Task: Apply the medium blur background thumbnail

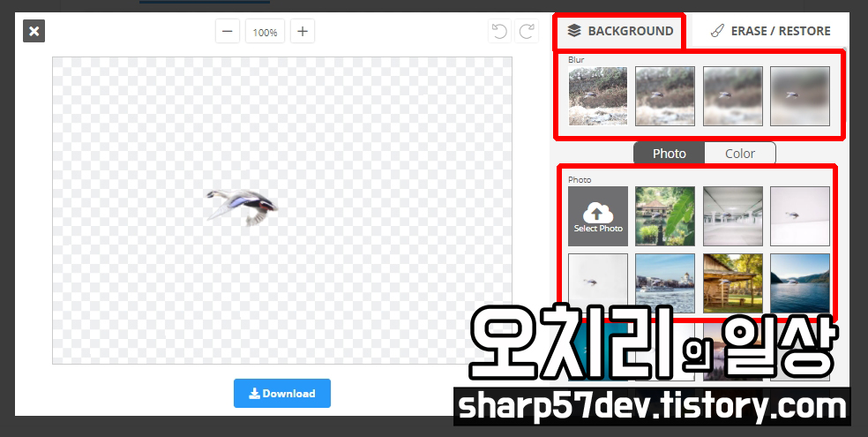Action: point(733,96)
